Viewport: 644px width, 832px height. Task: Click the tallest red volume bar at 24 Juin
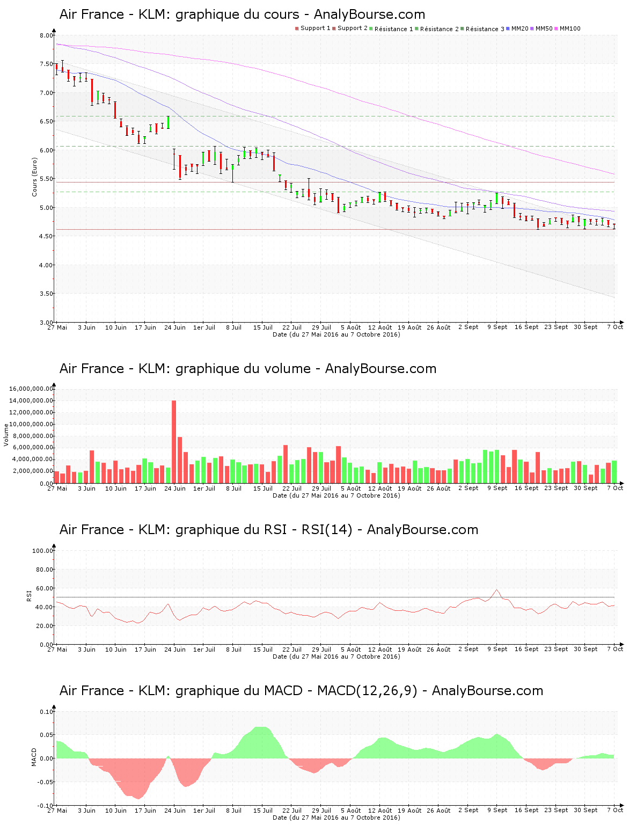[x=174, y=442]
